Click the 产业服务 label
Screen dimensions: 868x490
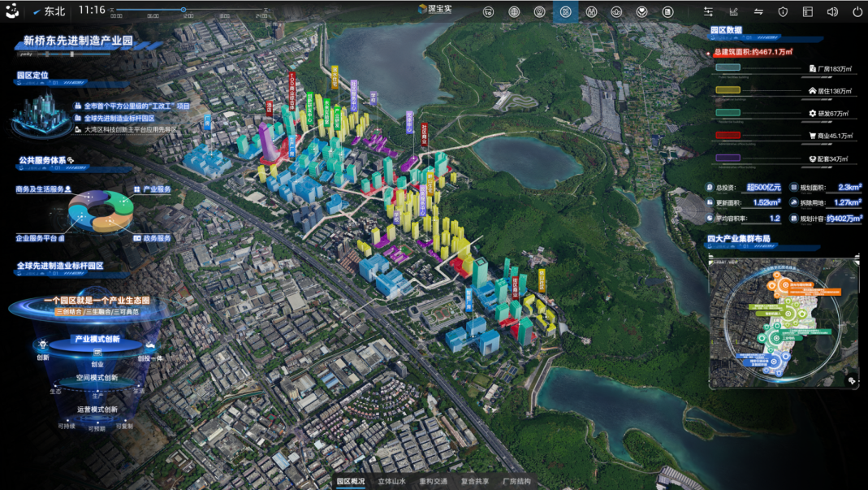[x=157, y=189]
